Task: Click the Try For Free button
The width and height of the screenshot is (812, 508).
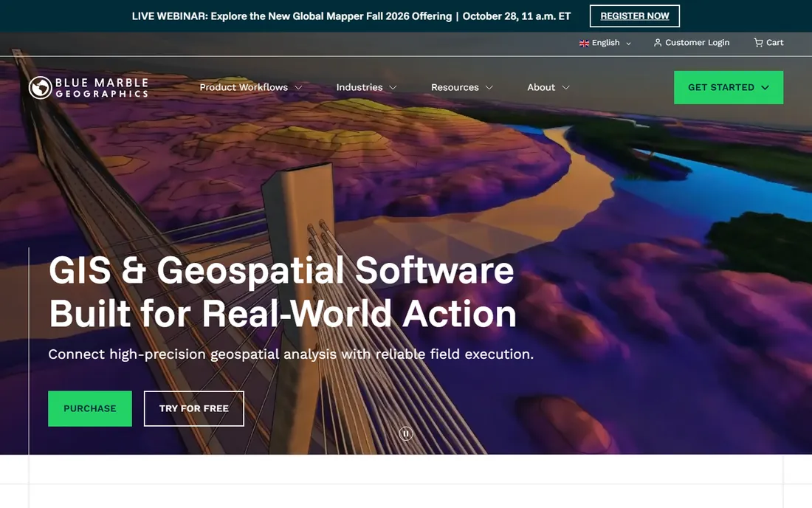Action: pos(193,408)
